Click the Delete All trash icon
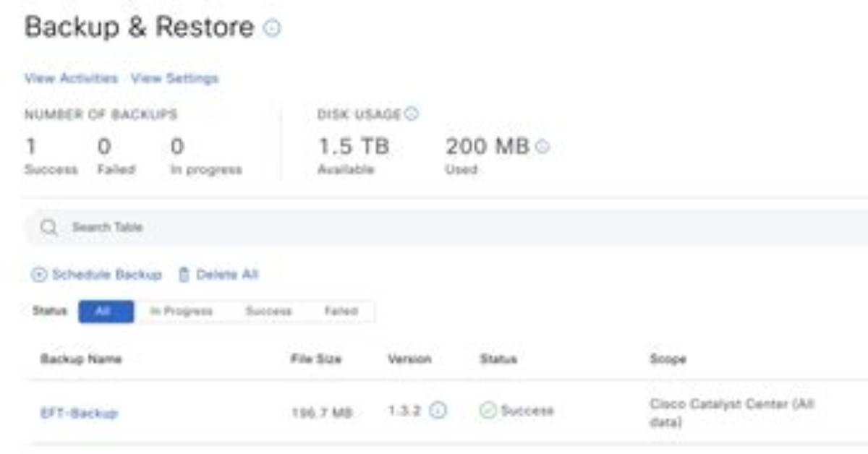The image size is (868, 454). tap(184, 275)
